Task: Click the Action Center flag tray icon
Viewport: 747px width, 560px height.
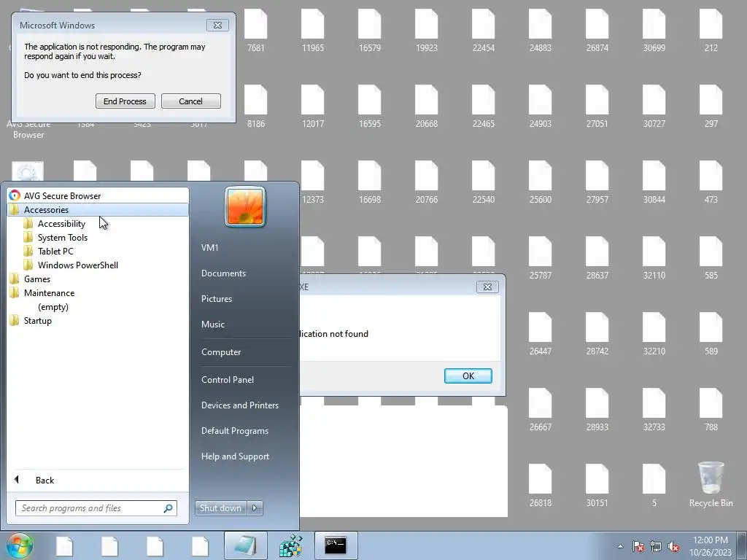Action: click(x=638, y=546)
